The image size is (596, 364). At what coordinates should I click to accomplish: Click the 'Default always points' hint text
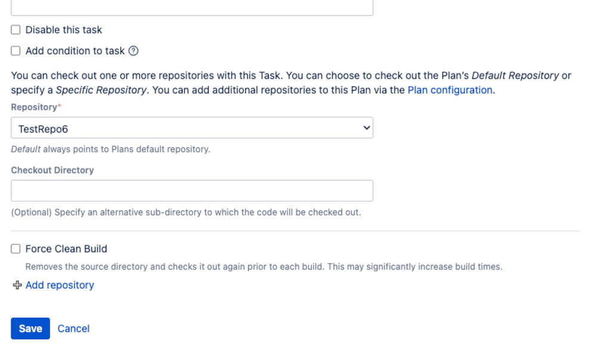tap(110, 149)
